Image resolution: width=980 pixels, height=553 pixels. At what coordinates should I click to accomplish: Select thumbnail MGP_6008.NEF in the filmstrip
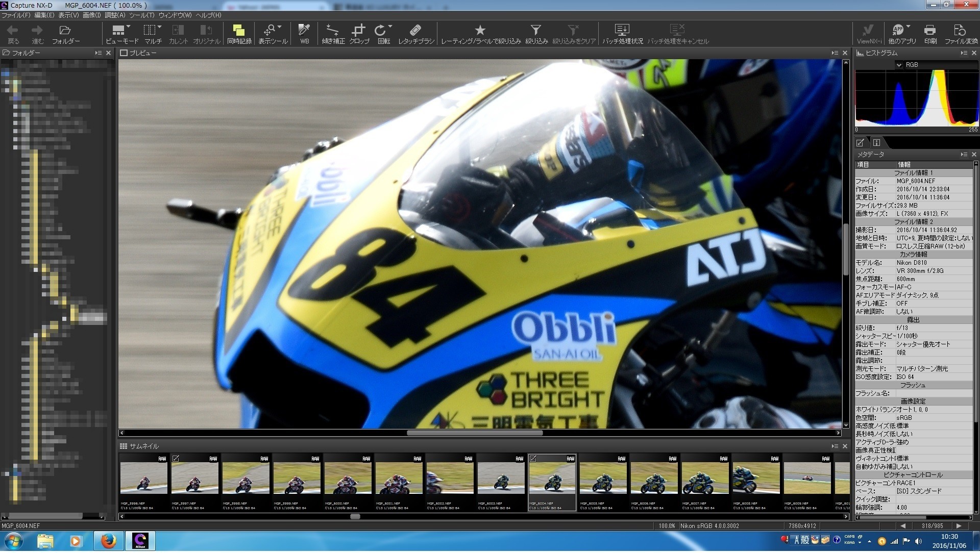756,483
